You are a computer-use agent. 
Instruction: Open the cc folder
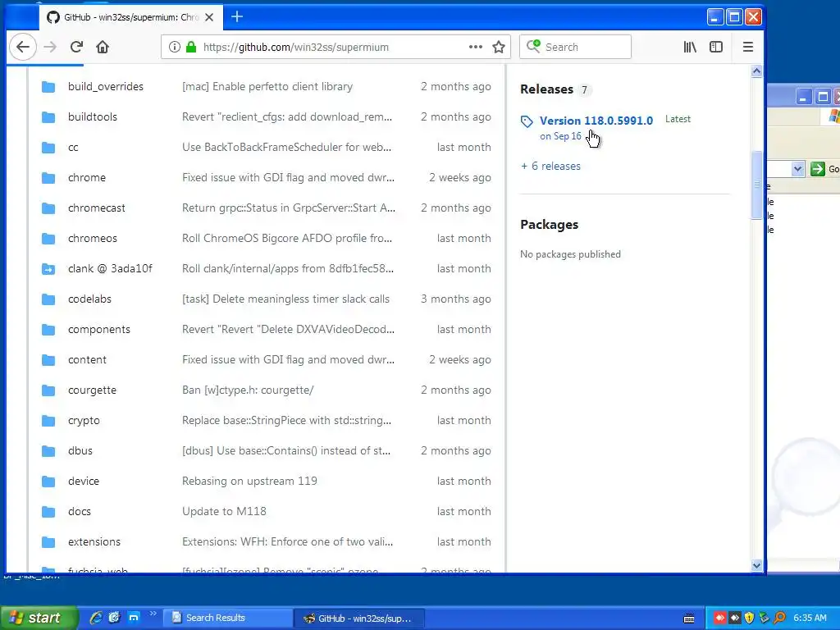click(73, 148)
